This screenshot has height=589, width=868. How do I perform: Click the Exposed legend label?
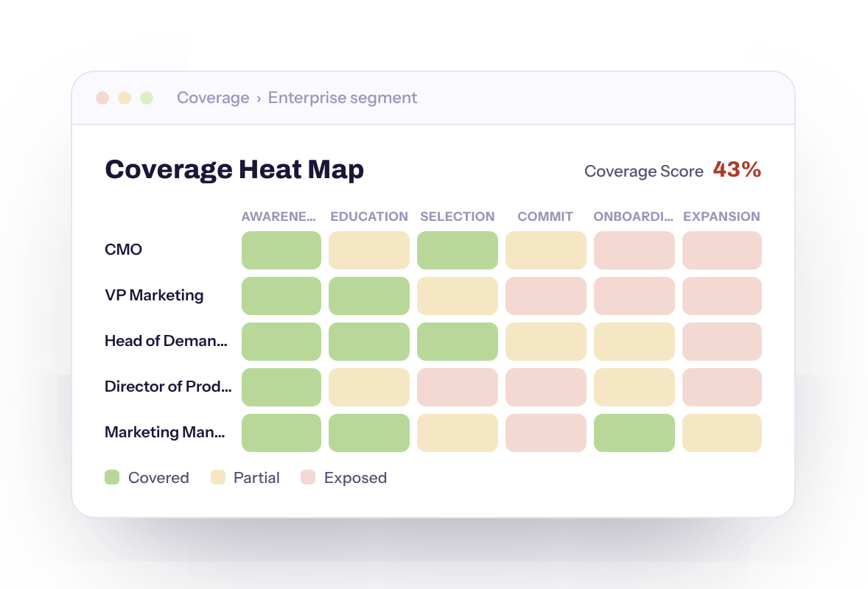click(355, 478)
